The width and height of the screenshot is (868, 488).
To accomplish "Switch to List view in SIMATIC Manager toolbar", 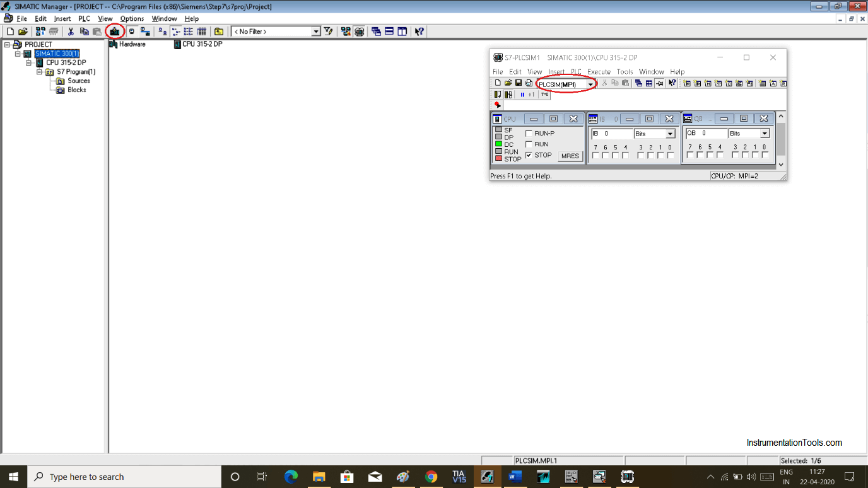I will [x=188, y=32].
